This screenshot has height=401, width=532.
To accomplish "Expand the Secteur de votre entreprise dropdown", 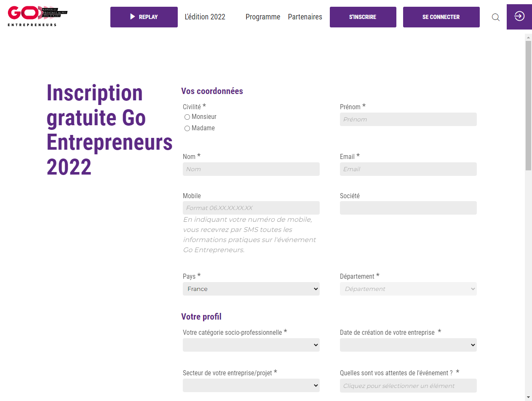I will click(x=251, y=385).
